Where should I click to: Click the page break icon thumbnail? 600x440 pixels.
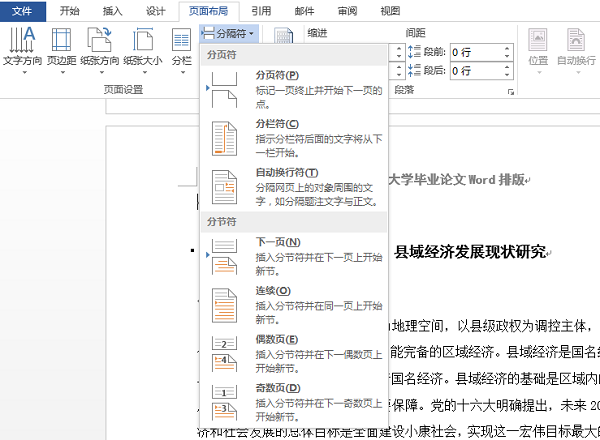(x=225, y=90)
